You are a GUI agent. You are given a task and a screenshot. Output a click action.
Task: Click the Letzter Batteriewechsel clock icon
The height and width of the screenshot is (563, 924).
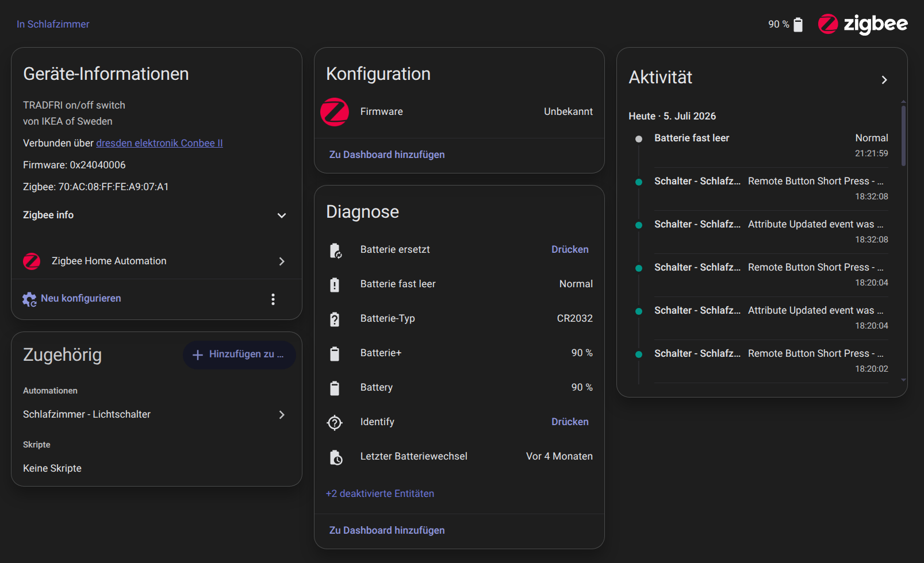click(336, 457)
